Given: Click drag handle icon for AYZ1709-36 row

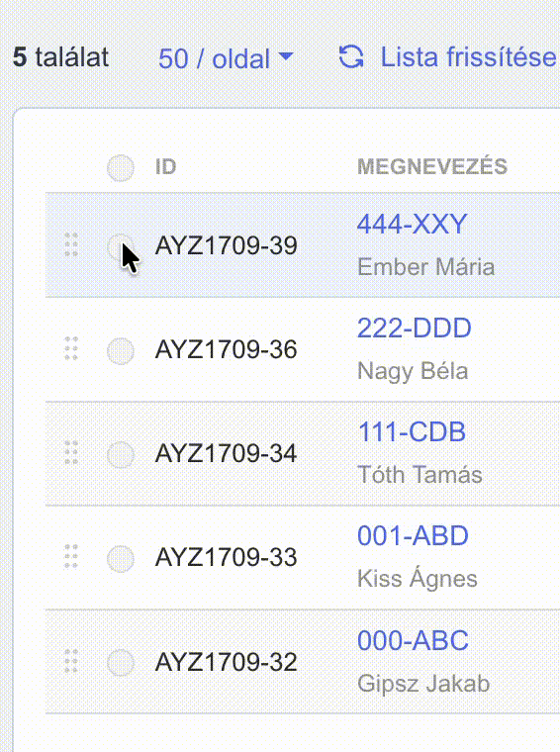Looking at the screenshot, I should point(71,348).
